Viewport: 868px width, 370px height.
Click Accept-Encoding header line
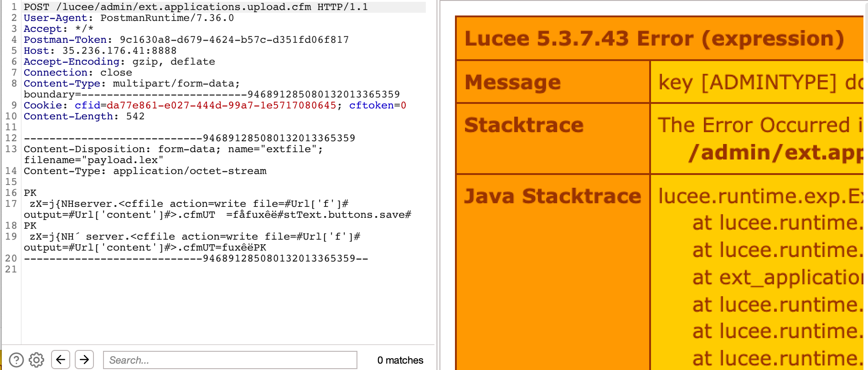coord(119,62)
